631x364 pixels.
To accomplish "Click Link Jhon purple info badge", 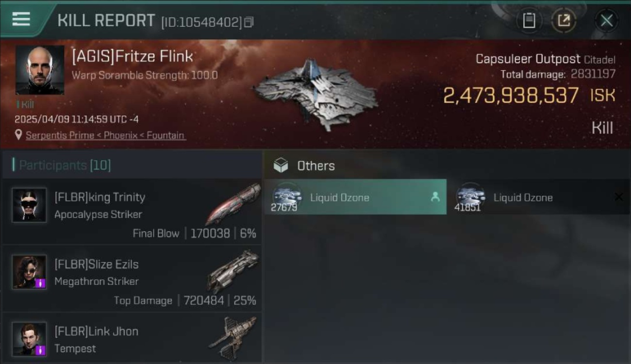I will coord(41,350).
